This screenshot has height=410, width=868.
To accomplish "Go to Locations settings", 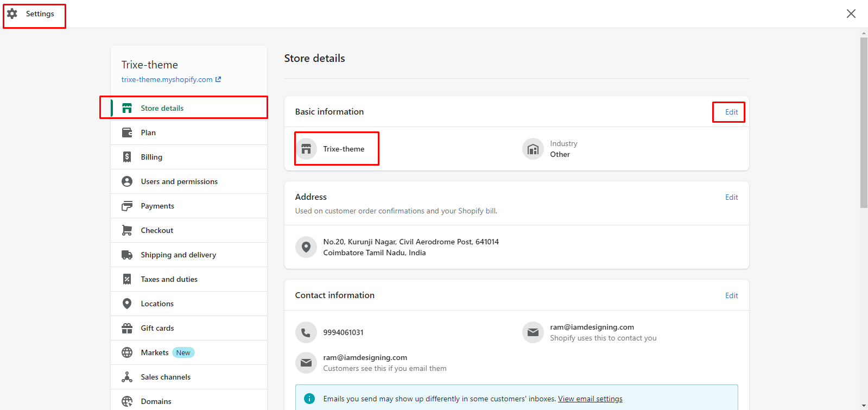I will (189, 304).
